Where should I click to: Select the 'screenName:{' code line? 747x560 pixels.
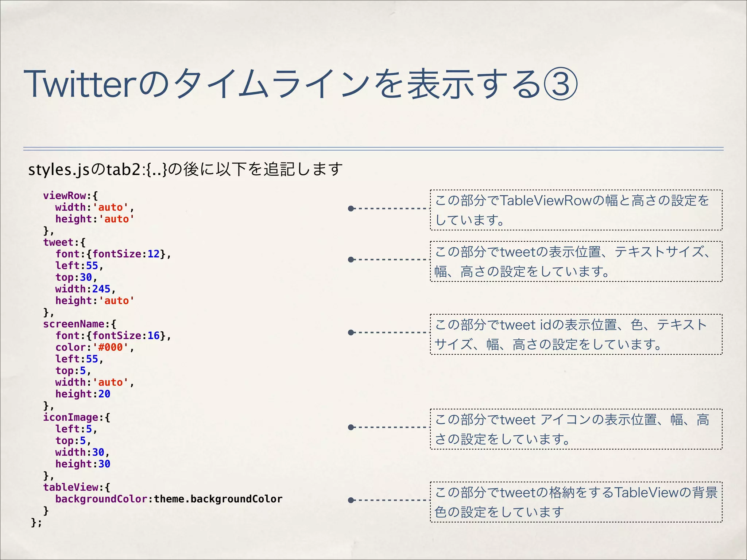pyautogui.click(x=80, y=324)
